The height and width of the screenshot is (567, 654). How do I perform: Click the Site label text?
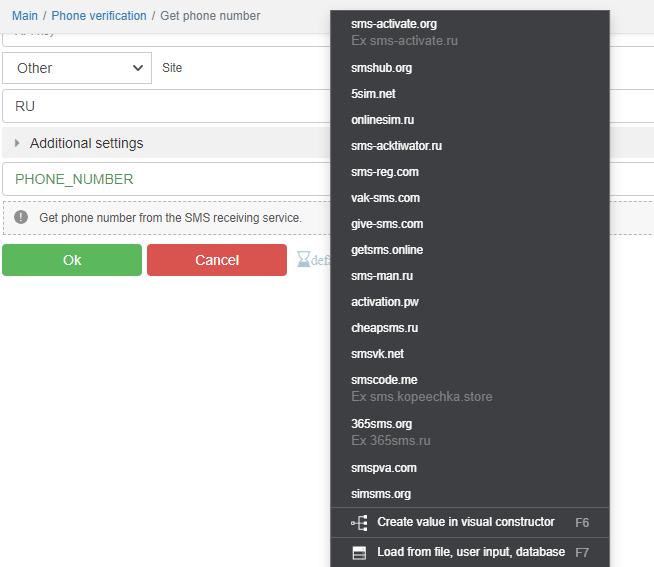pos(172,68)
